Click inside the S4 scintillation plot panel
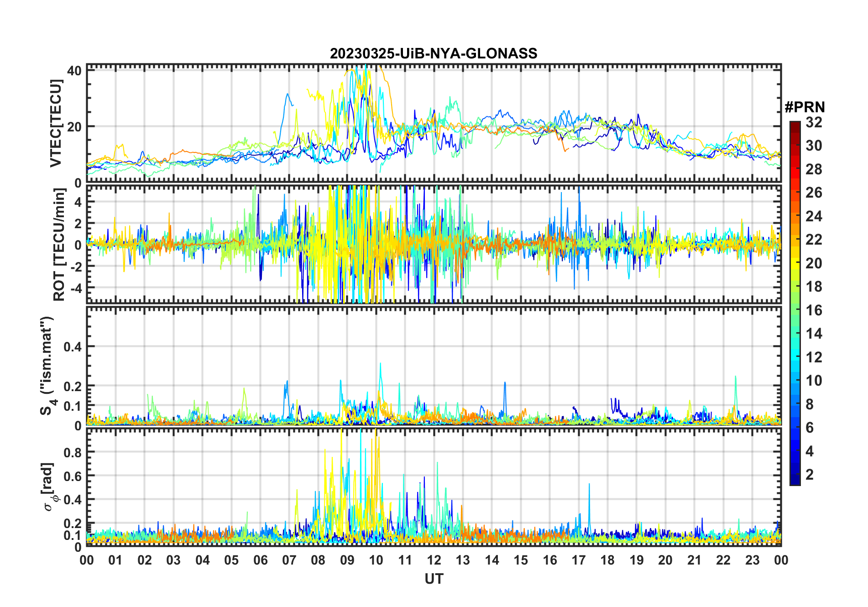This screenshot has width=868, height=607. [434, 366]
